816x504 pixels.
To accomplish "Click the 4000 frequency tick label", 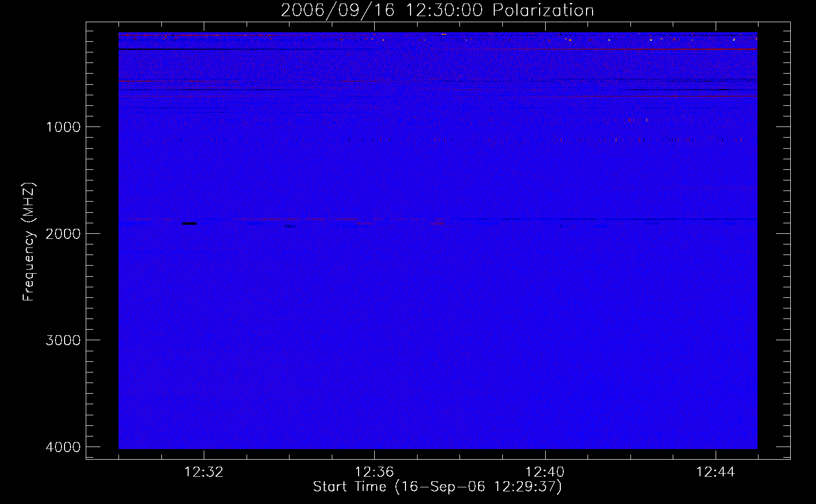I will click(x=63, y=447).
